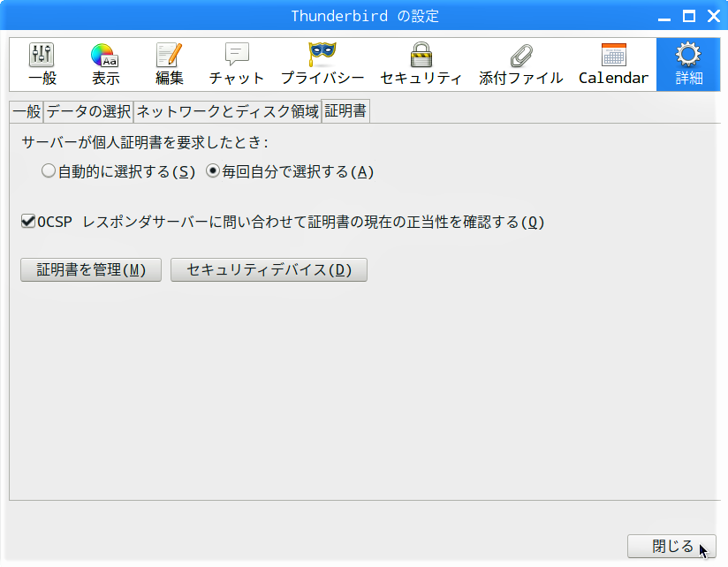Viewport: 728px width, 567px height.
Task: Open the 編集 (Composition) settings category
Action: click(x=169, y=64)
